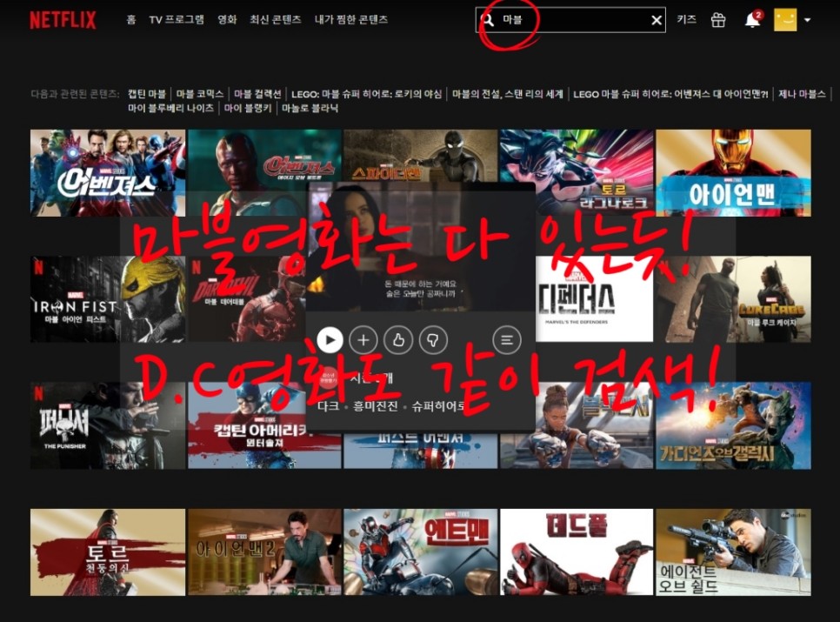Select related link 마이 블랭키
This screenshot has width=840, height=622.
click(x=248, y=108)
